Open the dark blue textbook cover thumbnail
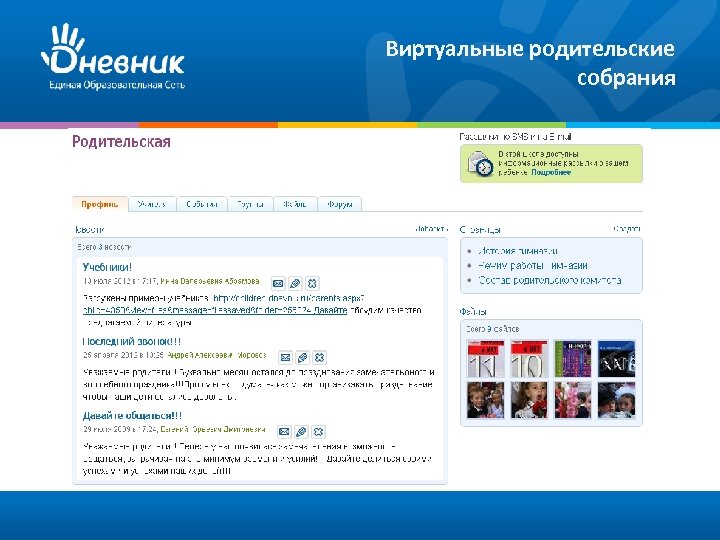Image resolution: width=720 pixels, height=540 pixels. 616,359
